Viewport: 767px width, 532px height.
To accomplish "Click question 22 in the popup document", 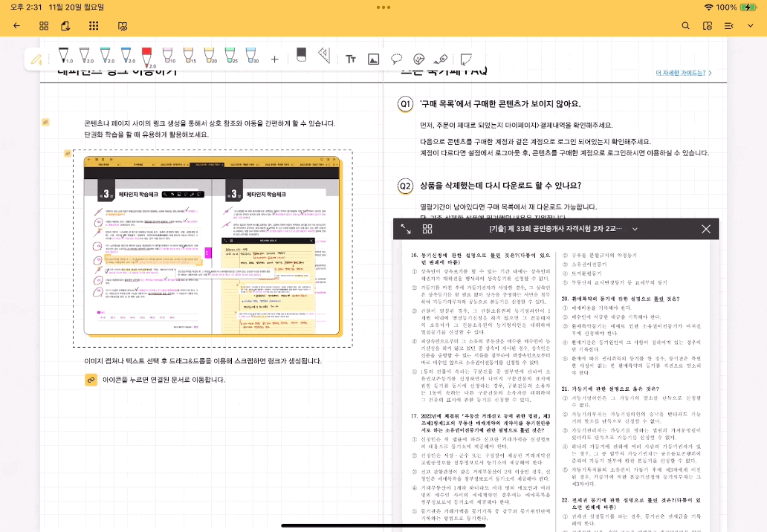I will [631, 504].
